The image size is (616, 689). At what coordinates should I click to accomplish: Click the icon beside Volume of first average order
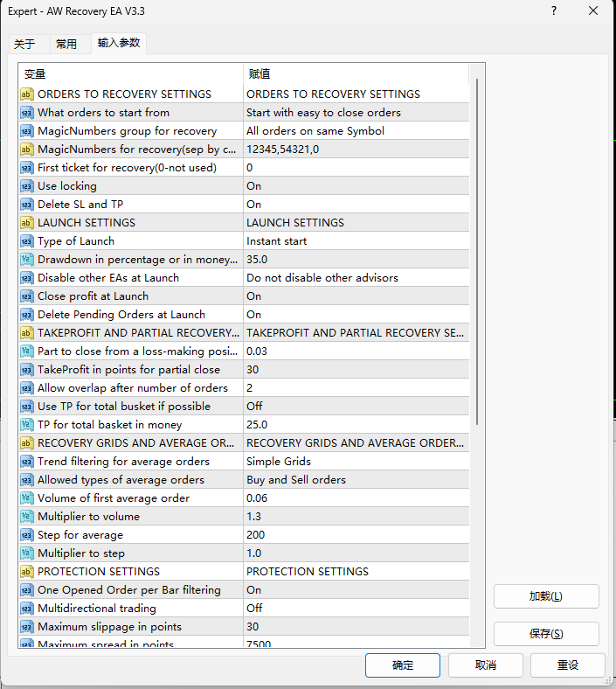pos(27,498)
